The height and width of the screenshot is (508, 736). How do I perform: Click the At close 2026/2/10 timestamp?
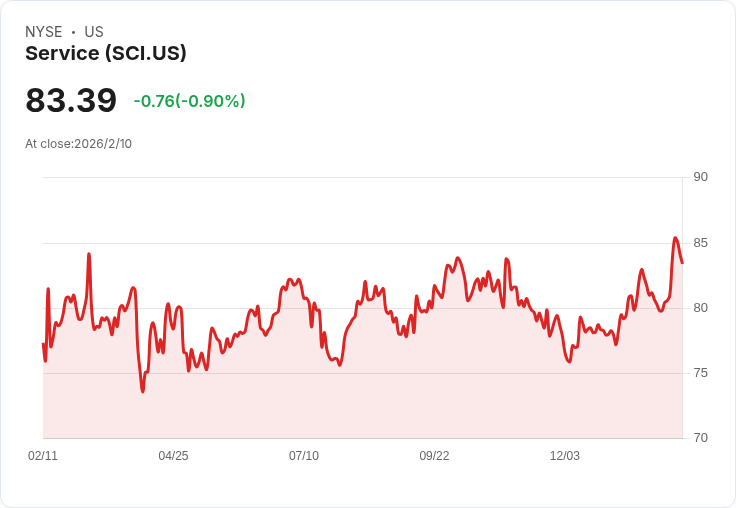click(x=79, y=144)
